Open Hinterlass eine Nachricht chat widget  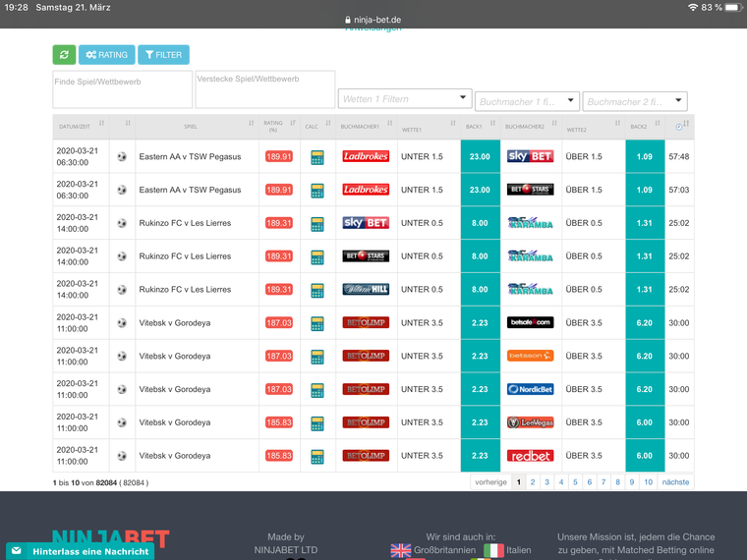tap(80, 551)
